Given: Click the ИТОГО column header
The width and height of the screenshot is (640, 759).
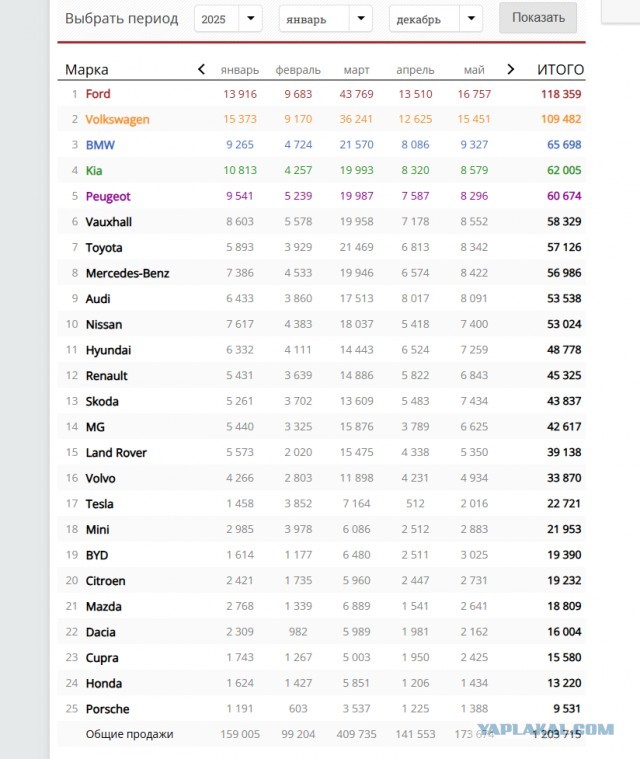Looking at the screenshot, I should (x=560, y=70).
